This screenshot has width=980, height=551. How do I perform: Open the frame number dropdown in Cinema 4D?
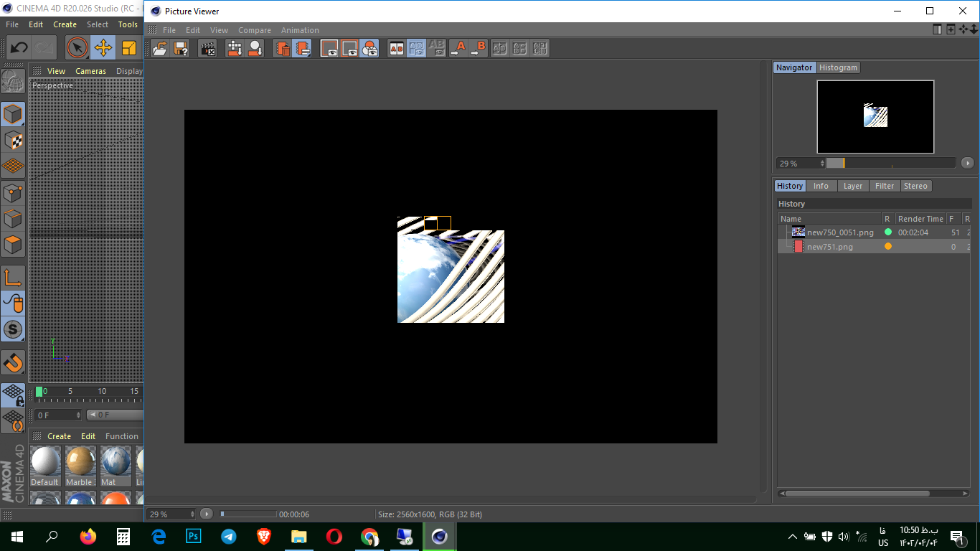click(57, 415)
